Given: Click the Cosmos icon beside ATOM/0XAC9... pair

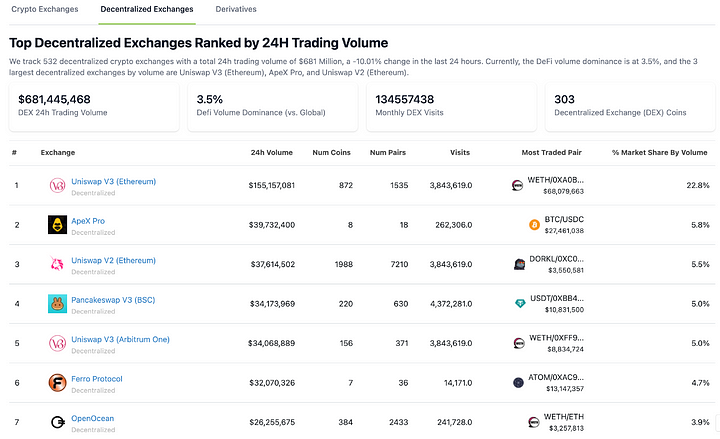Looking at the screenshot, I should click(x=518, y=383).
